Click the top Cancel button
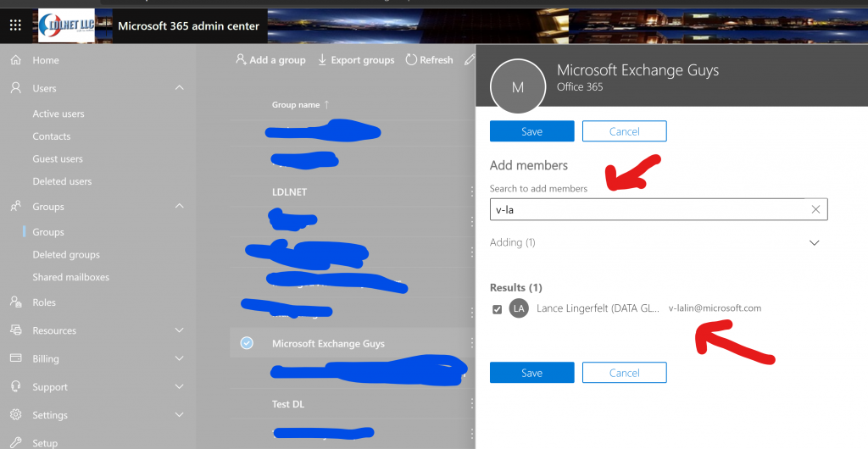 [x=625, y=131]
